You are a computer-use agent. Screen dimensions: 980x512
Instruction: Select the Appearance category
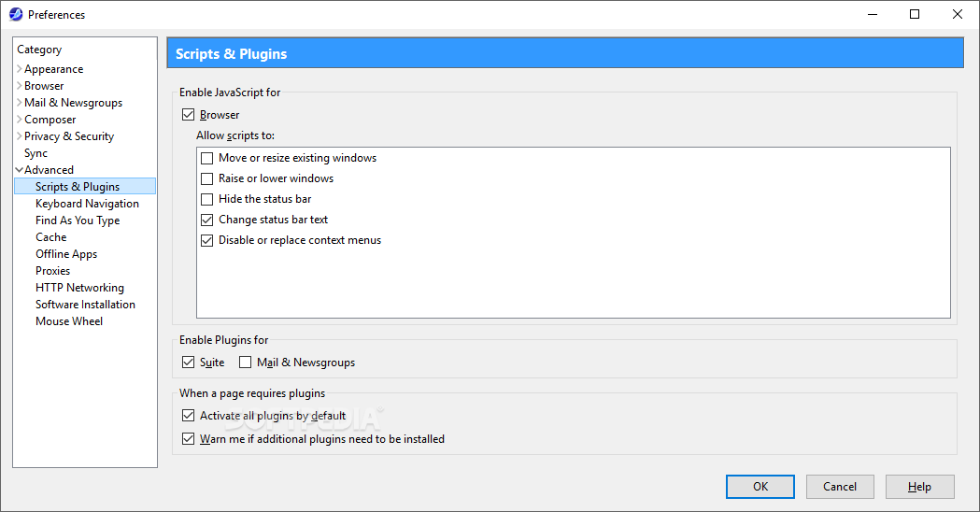(x=54, y=69)
